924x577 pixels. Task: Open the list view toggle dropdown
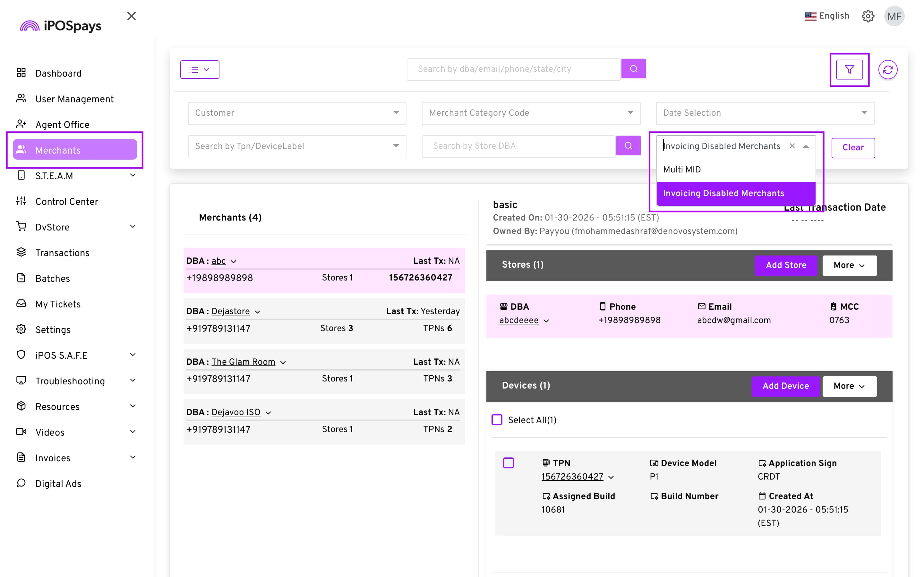point(200,70)
